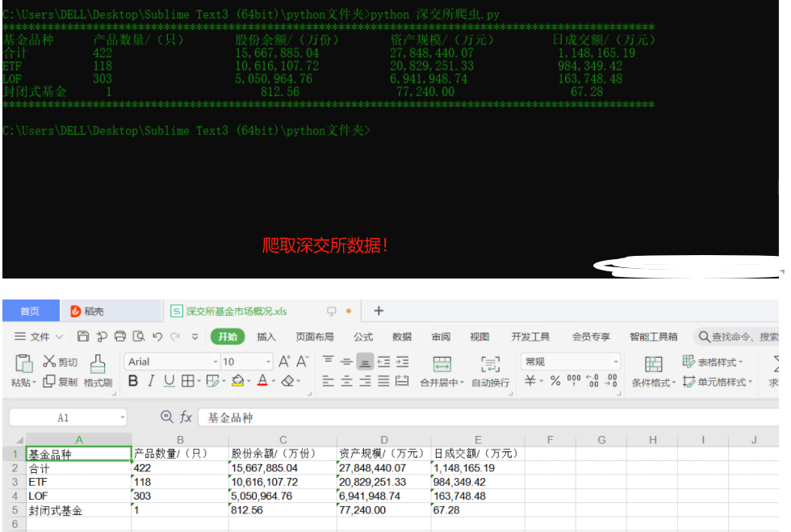
Task: Open the Name Box A1 dropdown arrow
Action: [122, 417]
